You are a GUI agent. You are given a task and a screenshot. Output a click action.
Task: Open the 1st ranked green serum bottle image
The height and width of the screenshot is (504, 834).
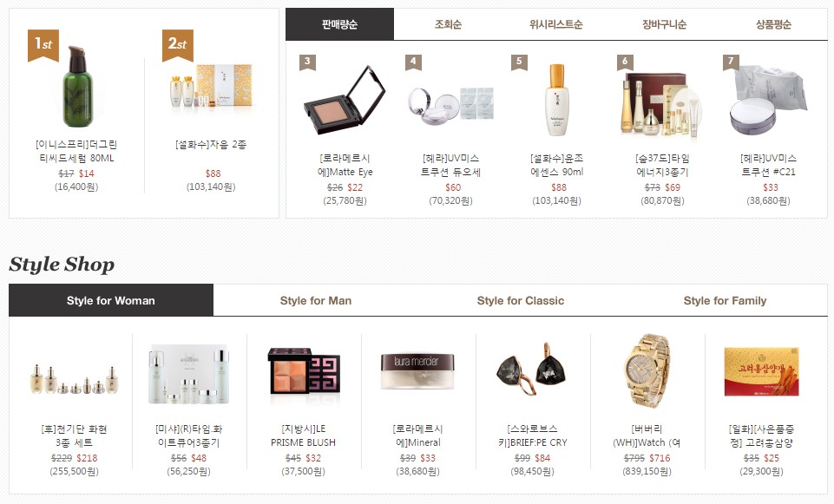tap(77, 86)
